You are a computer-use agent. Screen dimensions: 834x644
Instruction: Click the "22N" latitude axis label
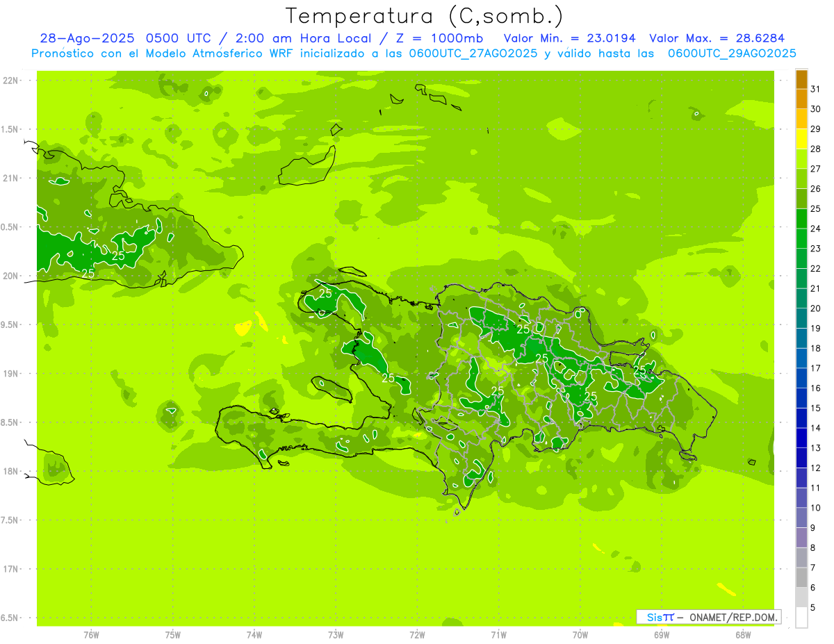[10, 81]
